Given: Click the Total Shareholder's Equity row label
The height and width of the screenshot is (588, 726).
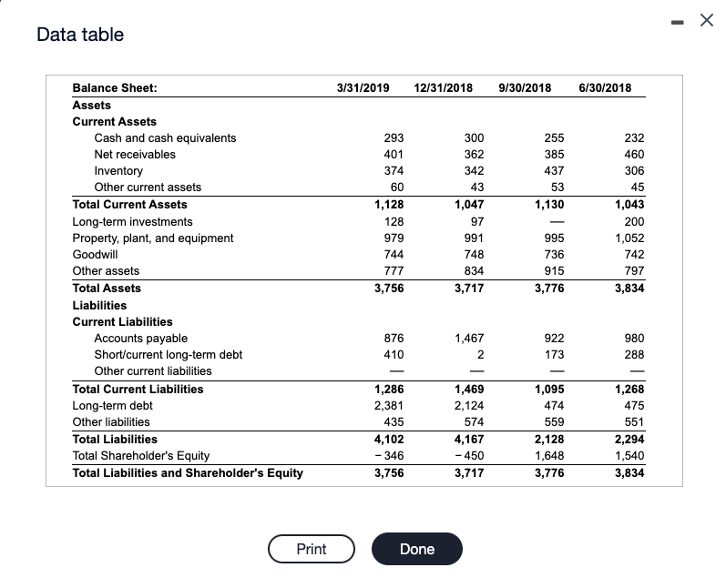Looking at the screenshot, I should tap(141, 456).
